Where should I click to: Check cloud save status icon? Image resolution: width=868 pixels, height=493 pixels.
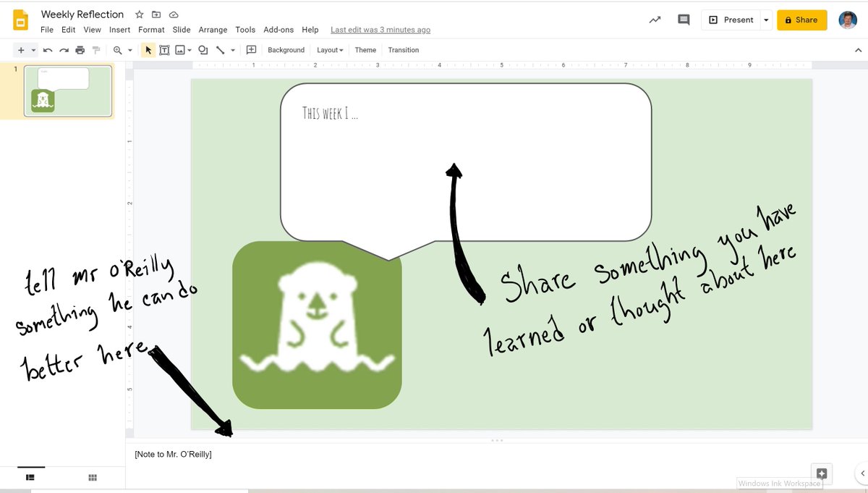point(174,14)
